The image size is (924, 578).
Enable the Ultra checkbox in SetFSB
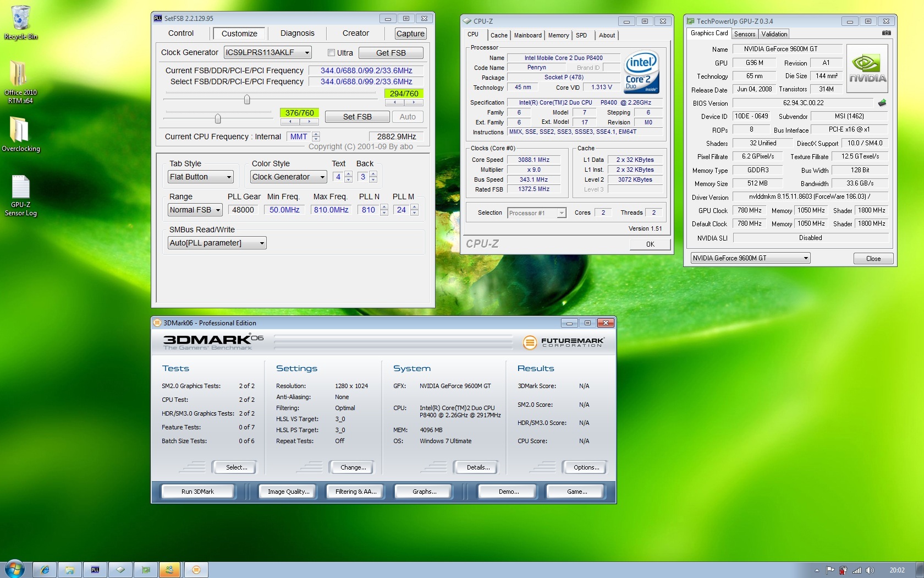331,53
